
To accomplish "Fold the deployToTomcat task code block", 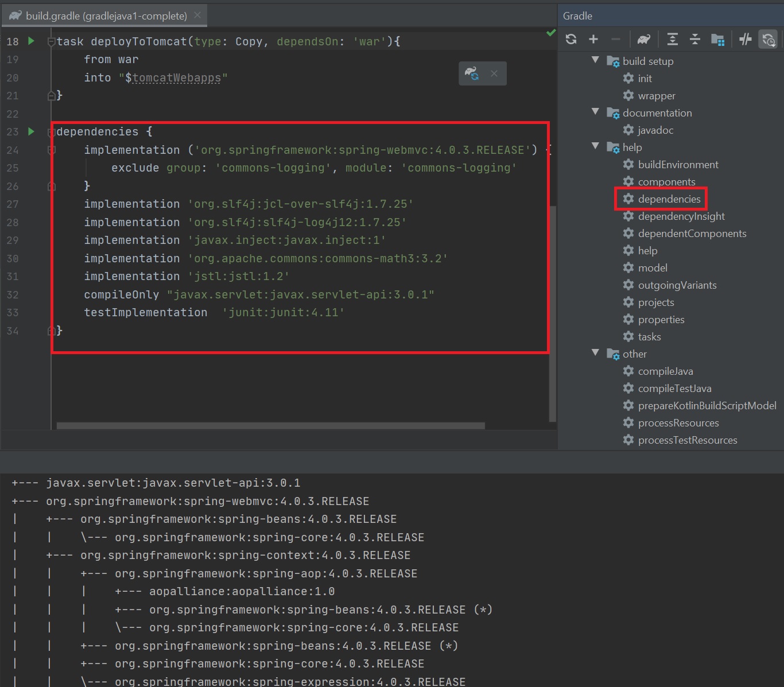I will tap(52, 42).
